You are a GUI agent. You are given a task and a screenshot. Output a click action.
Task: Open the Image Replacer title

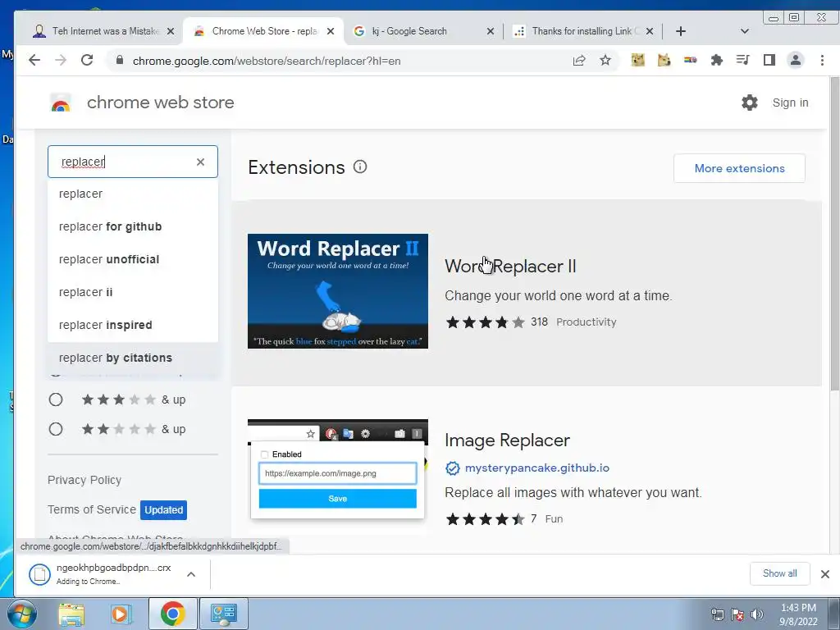pos(507,441)
